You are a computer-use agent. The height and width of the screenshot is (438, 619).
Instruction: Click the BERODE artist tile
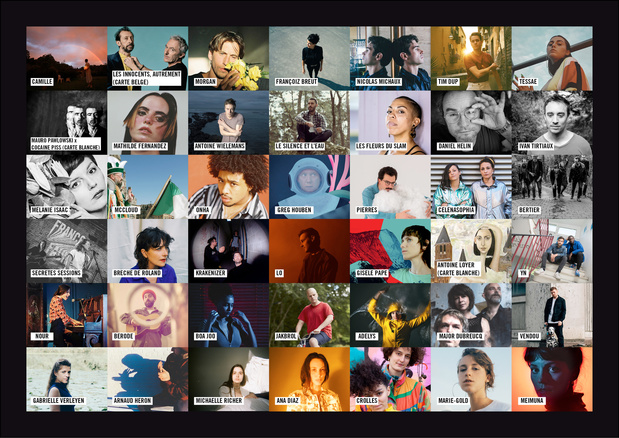[148, 315]
